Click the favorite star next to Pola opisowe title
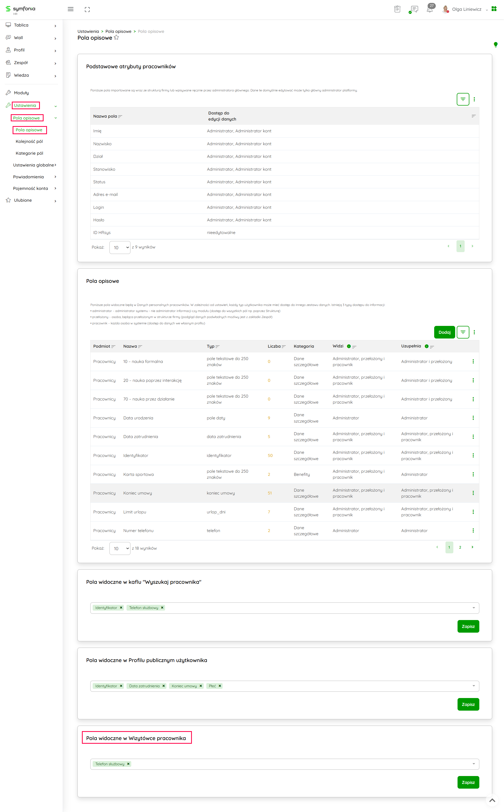504x812 pixels. (x=116, y=38)
